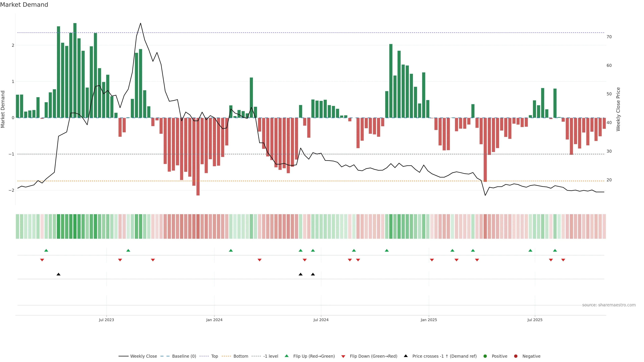
Task: Click the Jan 2025 x-axis label
Action: 429,320
